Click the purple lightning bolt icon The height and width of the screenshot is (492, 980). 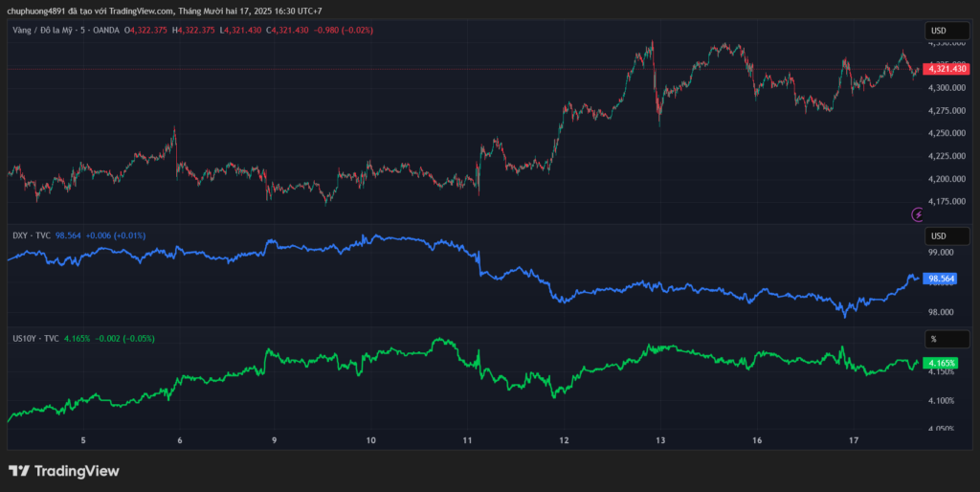918,214
